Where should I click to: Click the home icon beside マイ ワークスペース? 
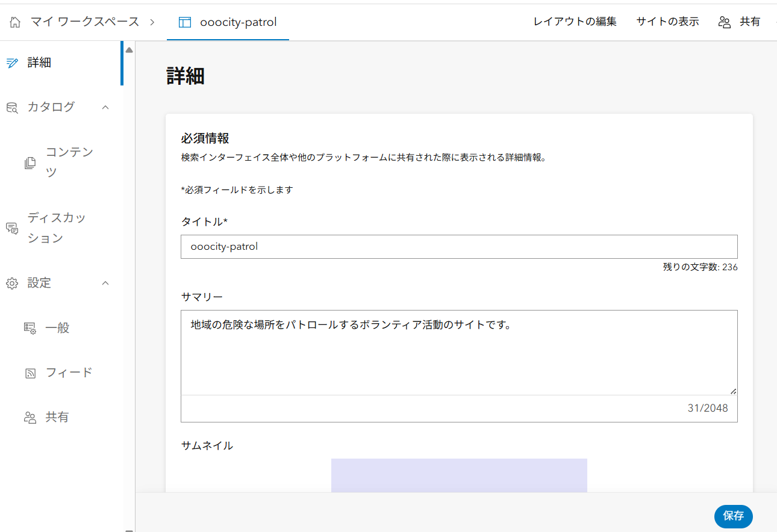(x=15, y=22)
